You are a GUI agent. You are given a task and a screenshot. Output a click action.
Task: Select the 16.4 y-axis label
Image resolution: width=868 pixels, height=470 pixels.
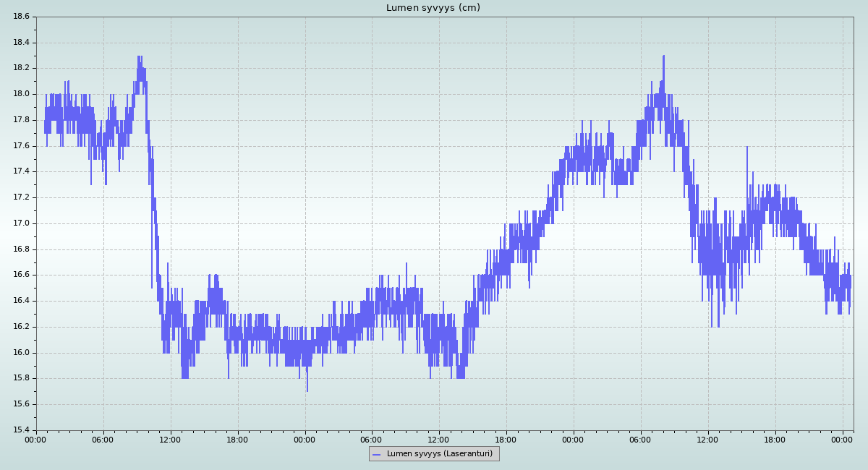click(21, 301)
